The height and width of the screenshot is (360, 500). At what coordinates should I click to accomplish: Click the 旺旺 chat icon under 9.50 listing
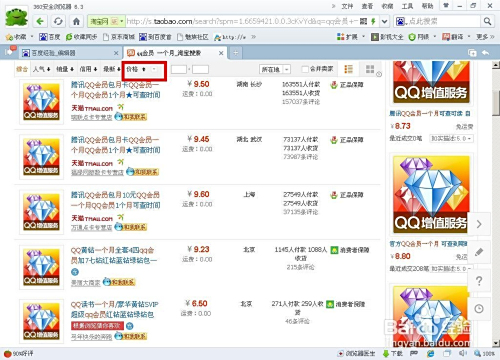click(x=130, y=117)
